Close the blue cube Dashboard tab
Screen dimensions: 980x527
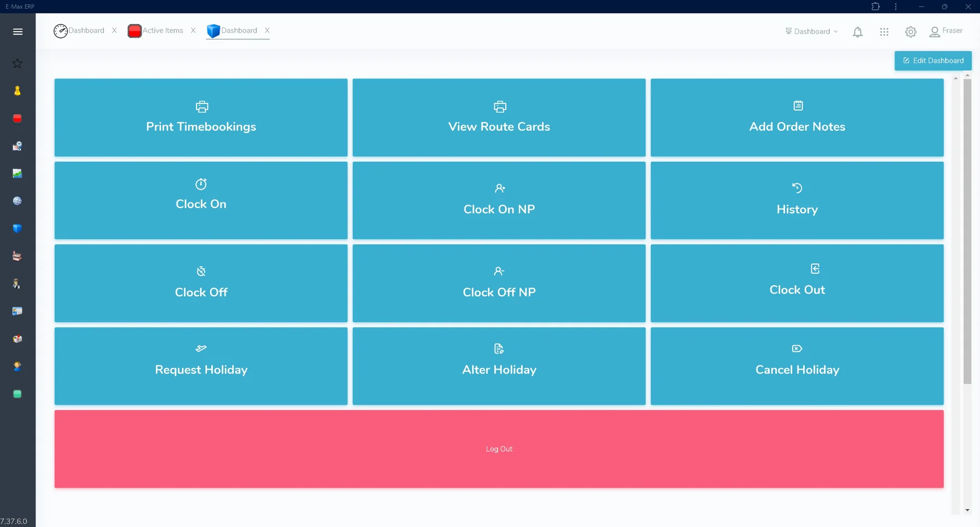[x=267, y=30]
